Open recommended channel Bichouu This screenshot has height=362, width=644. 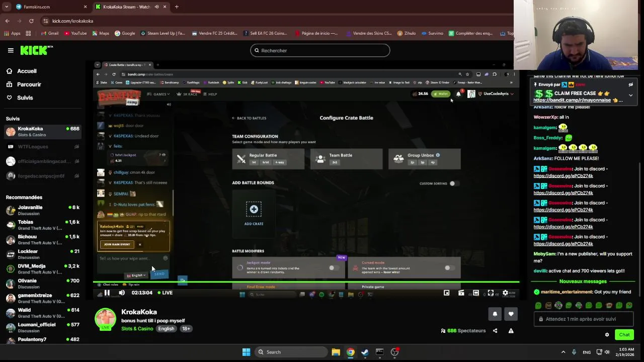pyautogui.click(x=43, y=240)
